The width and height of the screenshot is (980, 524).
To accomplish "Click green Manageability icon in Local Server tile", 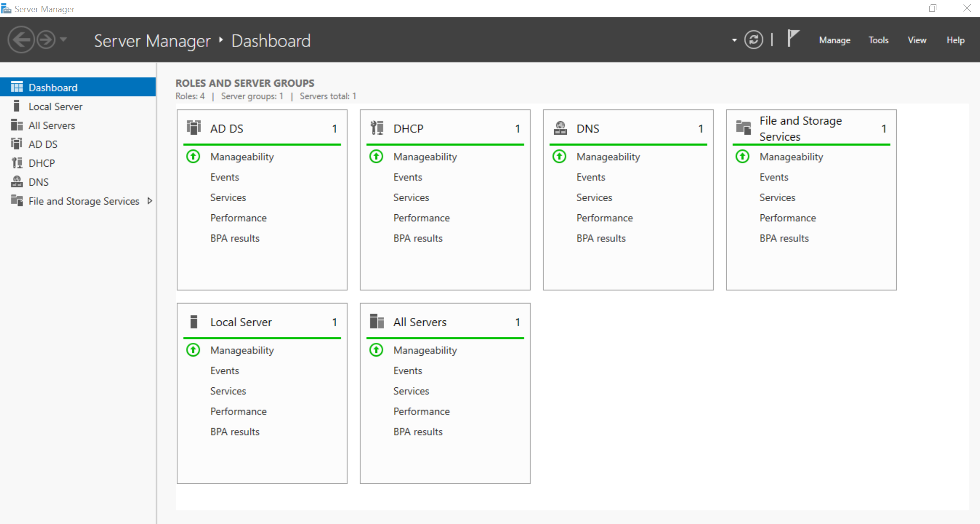I will (x=193, y=350).
